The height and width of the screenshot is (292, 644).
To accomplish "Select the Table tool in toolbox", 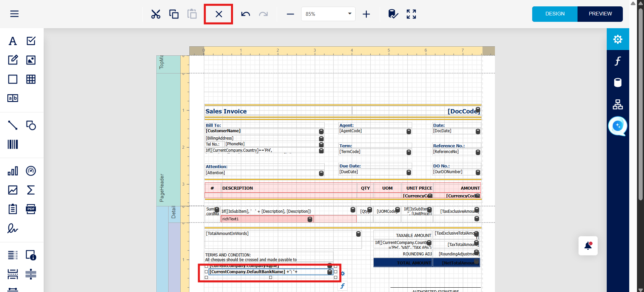I will pos(31,79).
